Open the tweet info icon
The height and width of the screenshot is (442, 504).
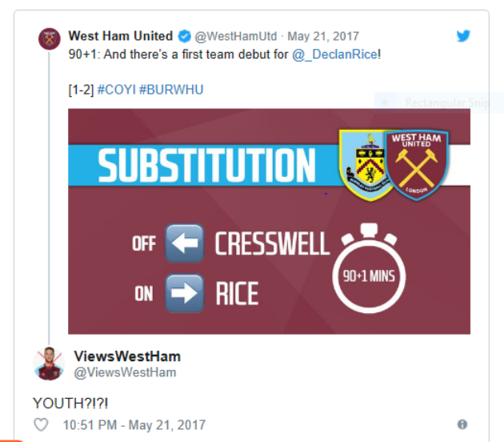click(x=462, y=424)
